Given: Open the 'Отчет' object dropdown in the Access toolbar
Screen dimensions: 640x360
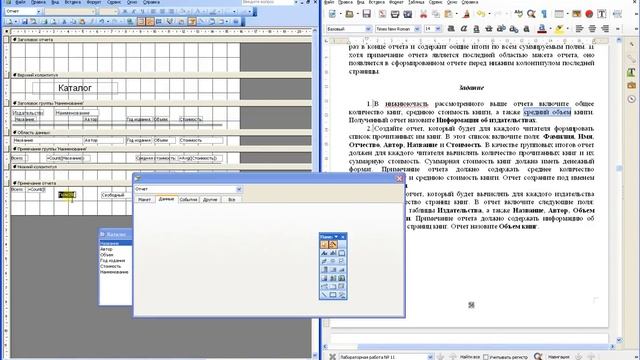Looking at the screenshot, I should pos(38,11).
